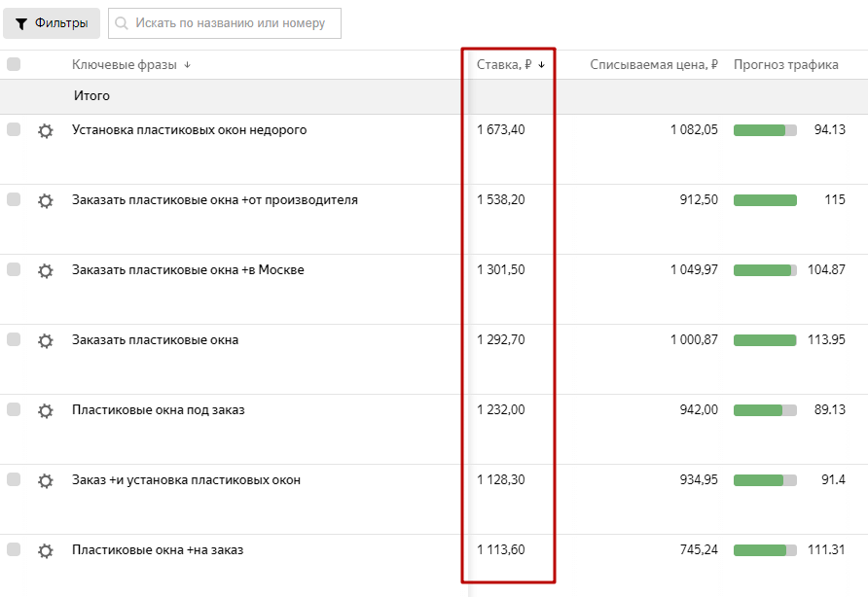This screenshot has height=597, width=868.
Task: Click phrase 'Заказ +и установка пластиковых окон'
Action: pyautogui.click(x=187, y=480)
